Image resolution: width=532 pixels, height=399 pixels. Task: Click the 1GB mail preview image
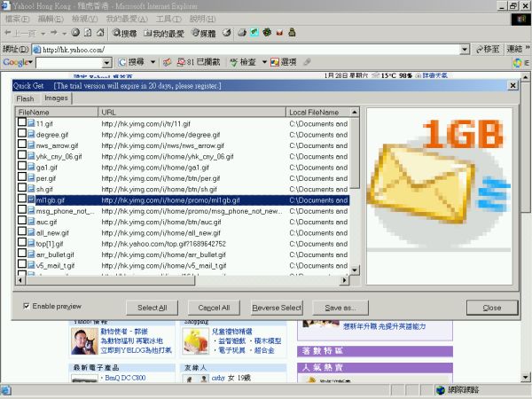[439, 180]
